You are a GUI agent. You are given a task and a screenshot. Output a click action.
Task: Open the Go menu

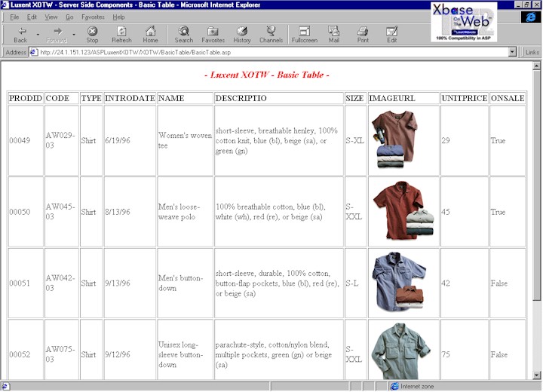click(x=69, y=17)
